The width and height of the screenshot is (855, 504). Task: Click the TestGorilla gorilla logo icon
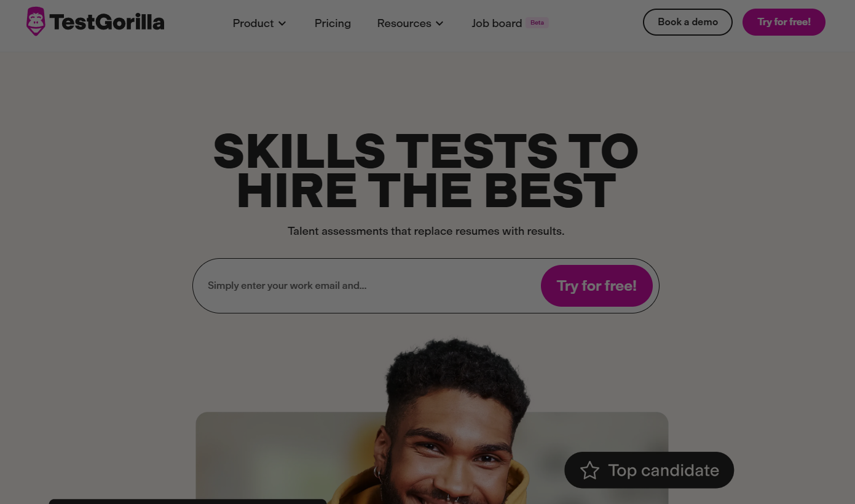tap(36, 22)
